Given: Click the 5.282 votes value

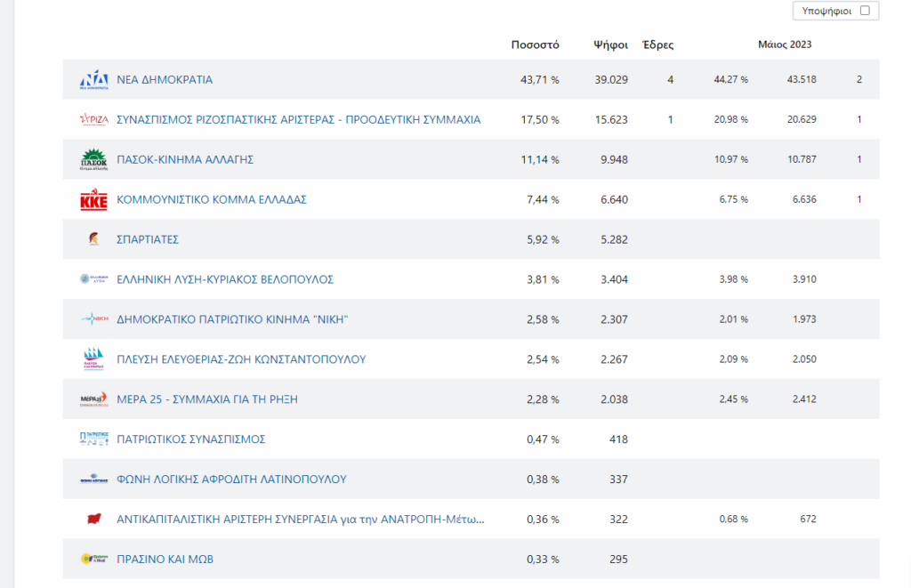Looking at the screenshot, I should pos(614,239).
